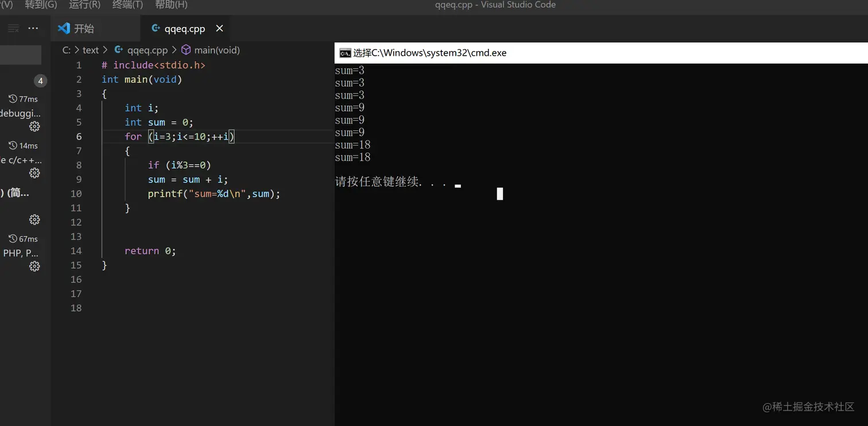Image resolution: width=868 pixels, height=426 pixels.
Task: Switch to the 开始 welcome tab
Action: pos(84,28)
